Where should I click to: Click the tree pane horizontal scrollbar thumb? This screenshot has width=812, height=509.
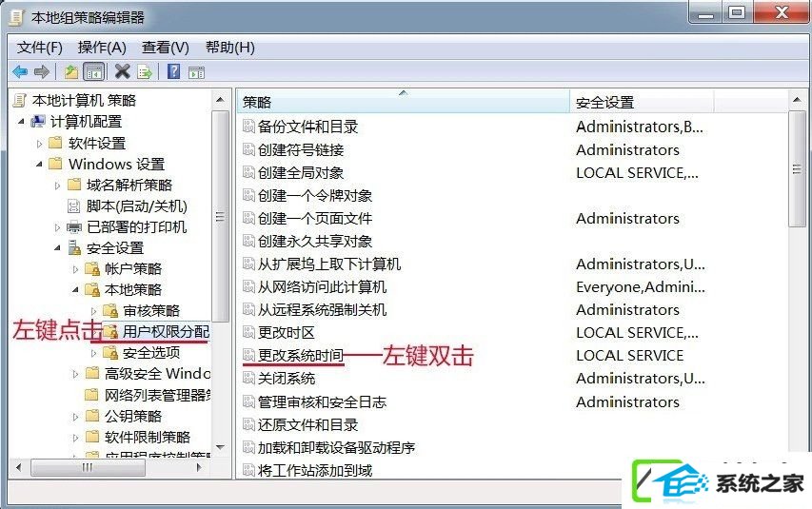coord(88,467)
